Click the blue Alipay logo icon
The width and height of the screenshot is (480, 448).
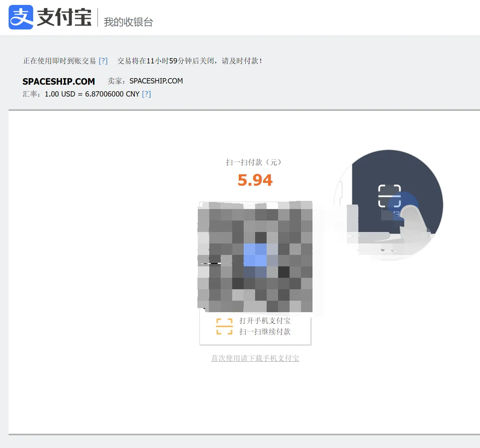[x=21, y=17]
